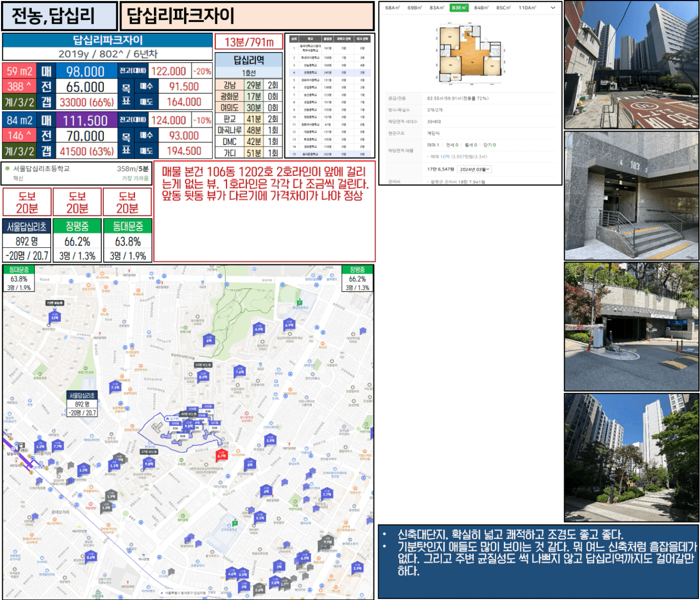Click the 6.5억 house marker on map
The height and width of the screenshot is (600, 700).
coord(305,557)
